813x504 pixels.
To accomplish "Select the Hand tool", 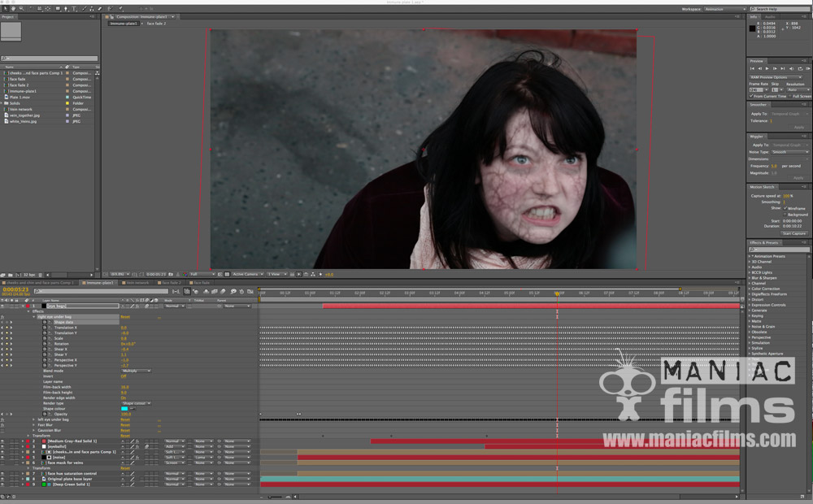I will pyautogui.click(x=13, y=9).
